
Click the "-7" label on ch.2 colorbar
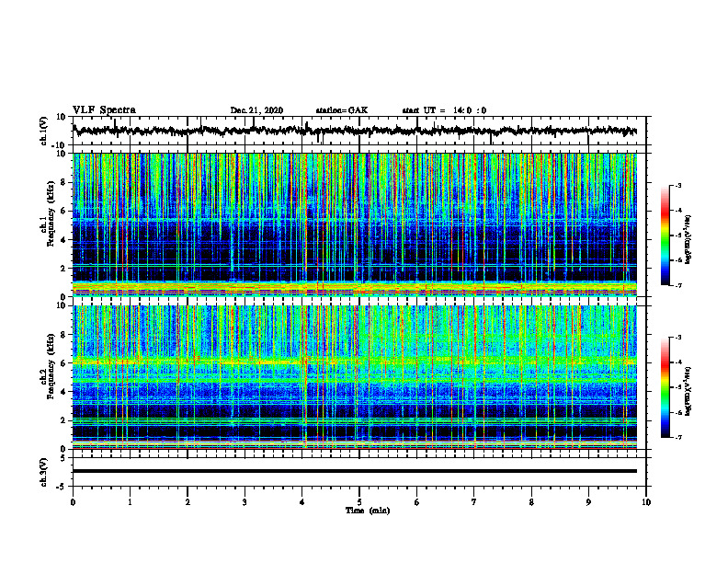pos(677,437)
